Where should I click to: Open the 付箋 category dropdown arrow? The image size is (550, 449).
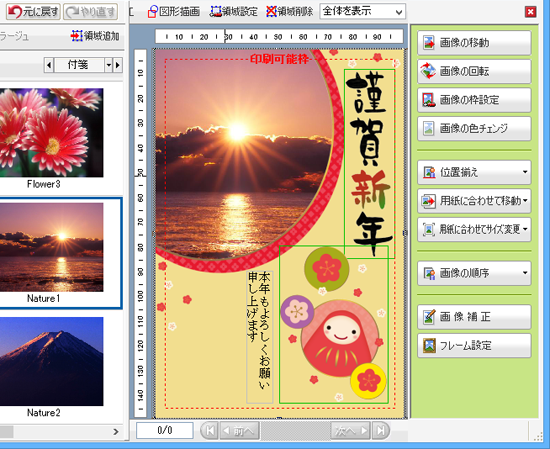pos(108,65)
